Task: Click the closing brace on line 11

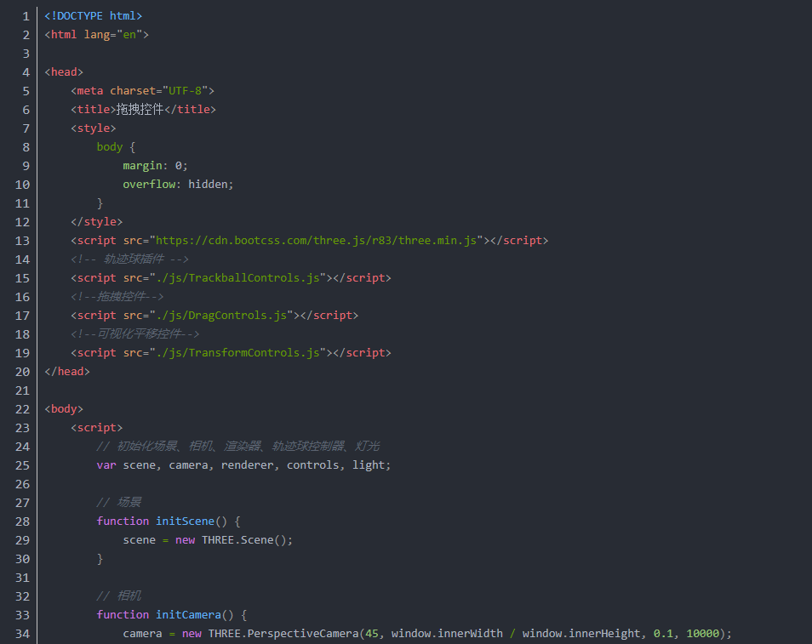Action: 100,203
